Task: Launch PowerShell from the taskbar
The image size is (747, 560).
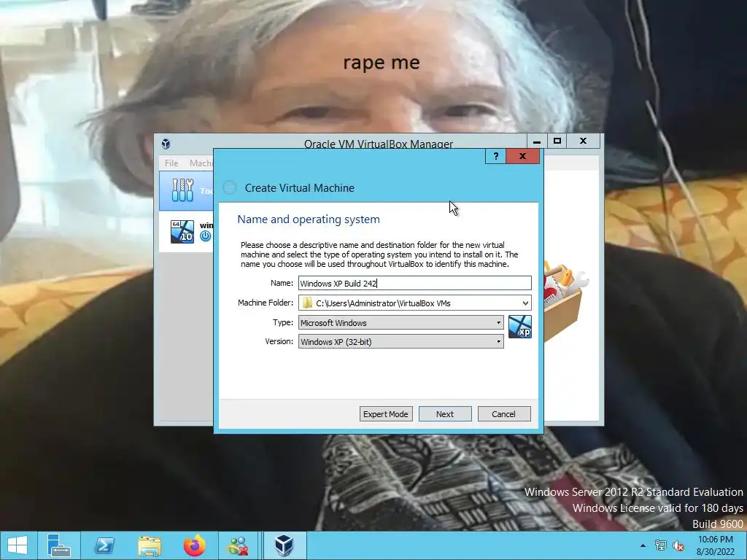Action: (x=105, y=545)
